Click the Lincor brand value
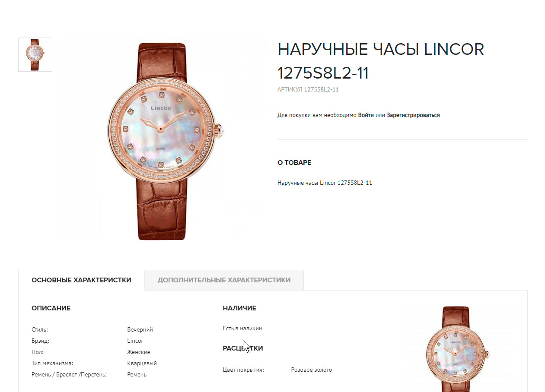This screenshot has height=392, width=545. 135,341
